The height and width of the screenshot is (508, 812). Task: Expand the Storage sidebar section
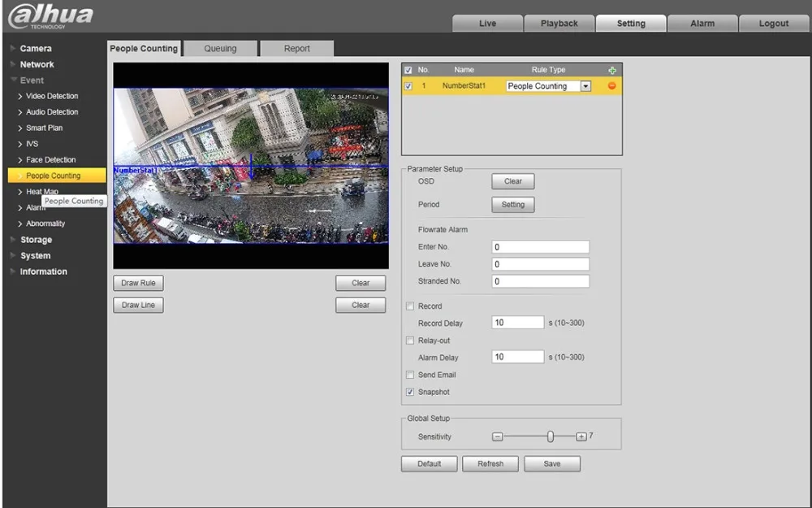(x=36, y=240)
